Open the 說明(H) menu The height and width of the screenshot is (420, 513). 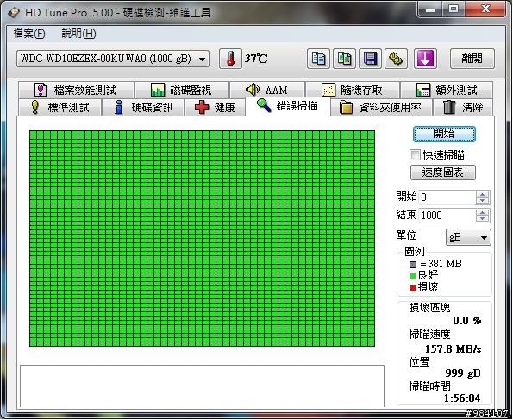[x=78, y=34]
